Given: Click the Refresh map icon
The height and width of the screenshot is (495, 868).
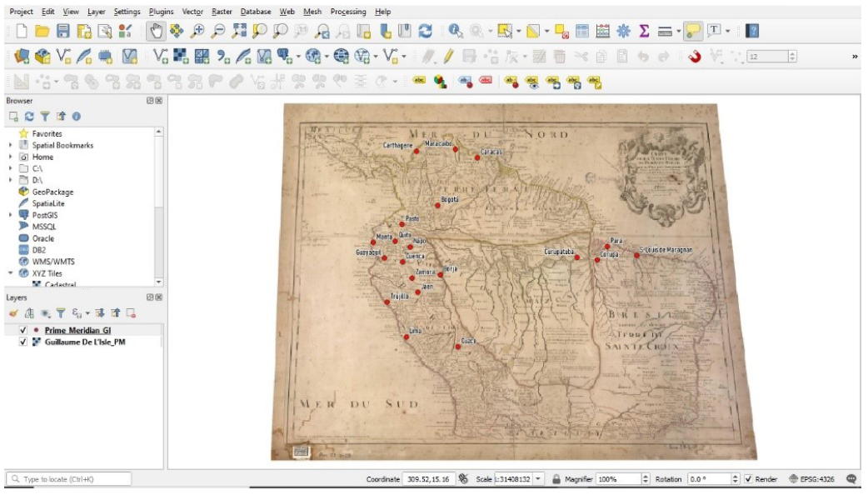Looking at the screenshot, I should (x=425, y=31).
